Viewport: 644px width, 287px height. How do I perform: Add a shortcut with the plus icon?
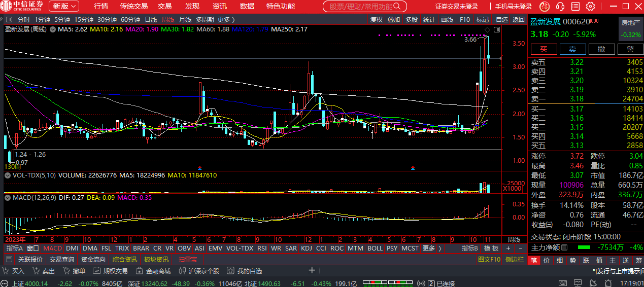(312, 271)
